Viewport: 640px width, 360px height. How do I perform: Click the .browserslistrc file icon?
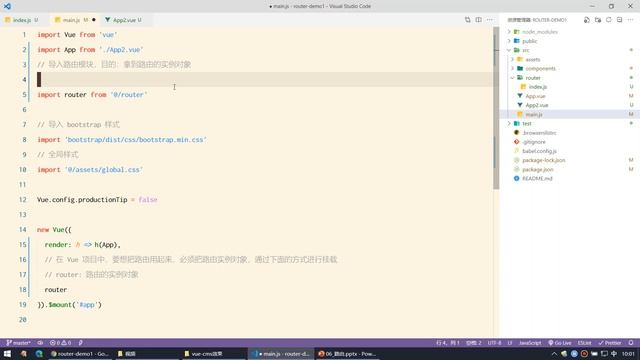click(516, 133)
